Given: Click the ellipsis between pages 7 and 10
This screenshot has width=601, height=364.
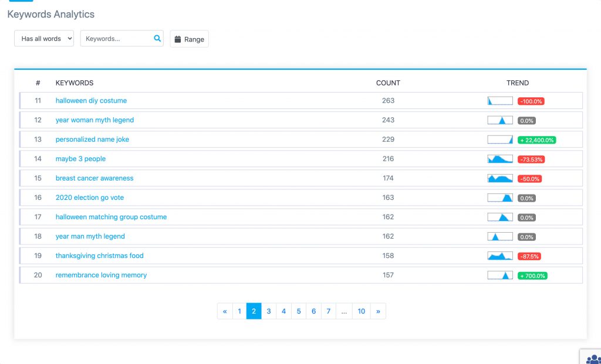Looking at the screenshot, I should click(x=344, y=311).
